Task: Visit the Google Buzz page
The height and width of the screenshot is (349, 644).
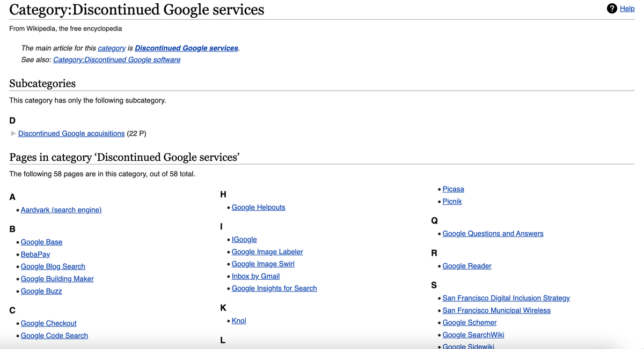Action: click(41, 291)
